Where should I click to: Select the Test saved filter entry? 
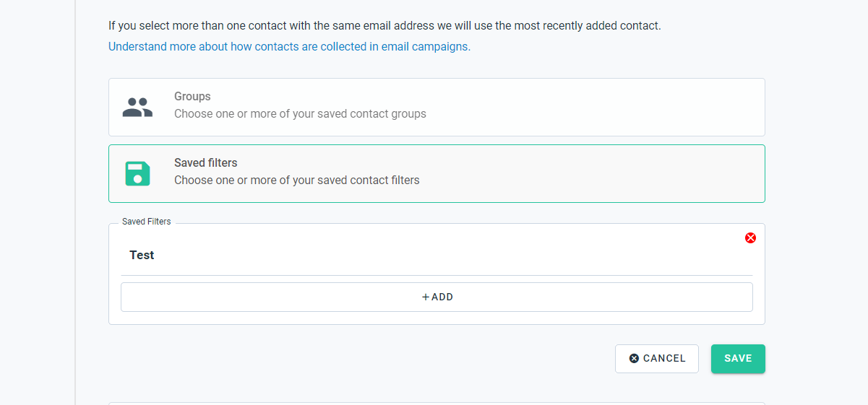142,255
